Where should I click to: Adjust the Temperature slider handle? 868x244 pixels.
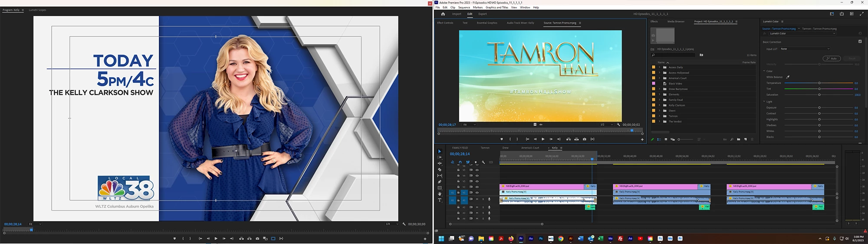point(819,83)
